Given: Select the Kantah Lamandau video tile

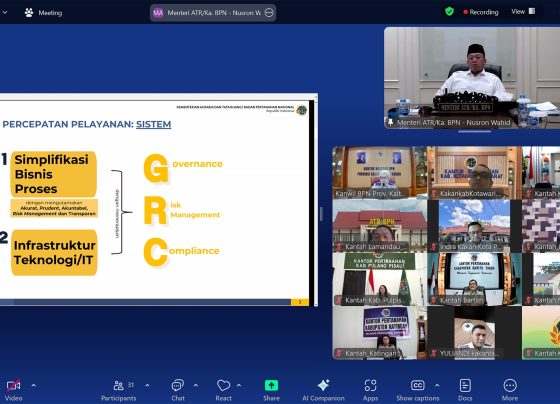Looking at the screenshot, I should [x=380, y=226].
